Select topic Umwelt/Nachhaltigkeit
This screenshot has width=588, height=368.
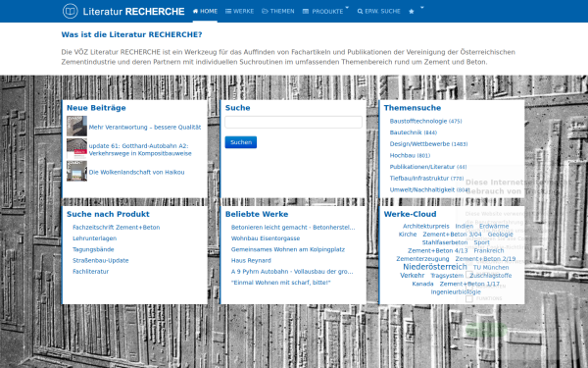[x=430, y=189]
